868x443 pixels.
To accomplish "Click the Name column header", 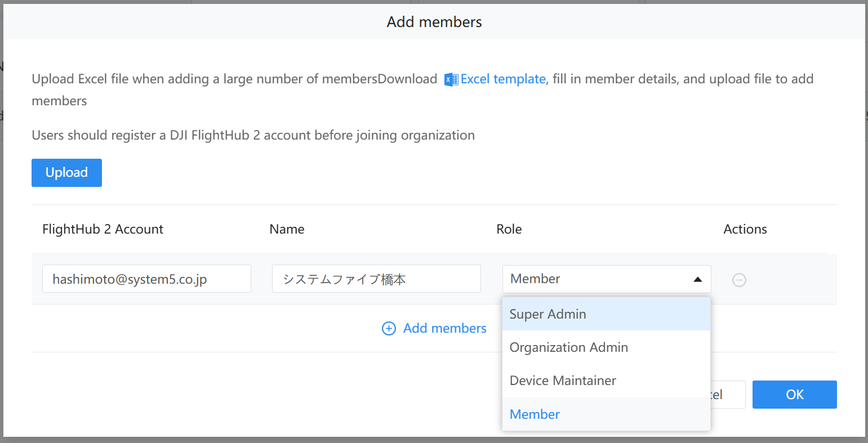I will (287, 229).
